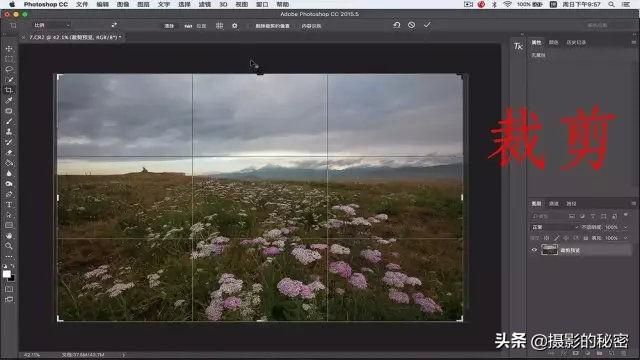Switch to the 通道 channels tab
640x360 pixels.
tap(553, 204)
